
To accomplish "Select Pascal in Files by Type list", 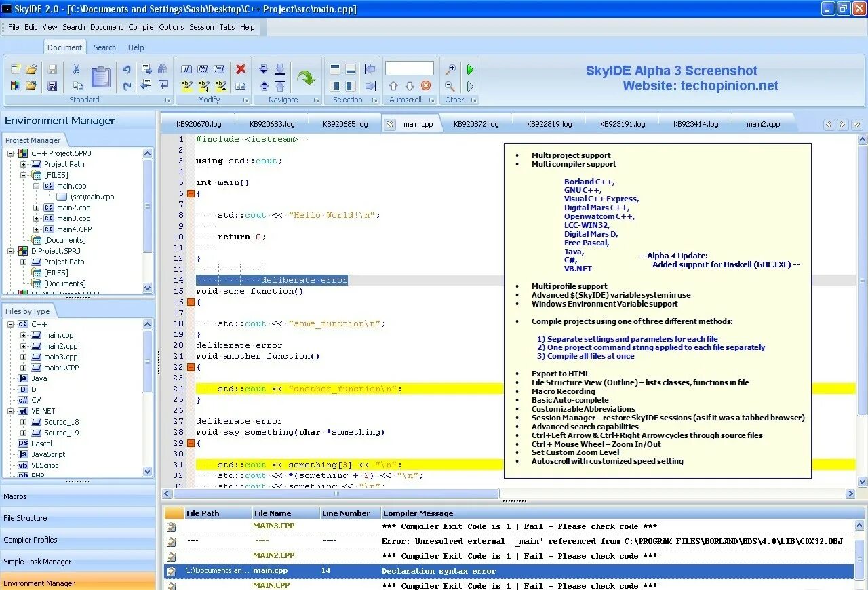I will [x=41, y=444].
